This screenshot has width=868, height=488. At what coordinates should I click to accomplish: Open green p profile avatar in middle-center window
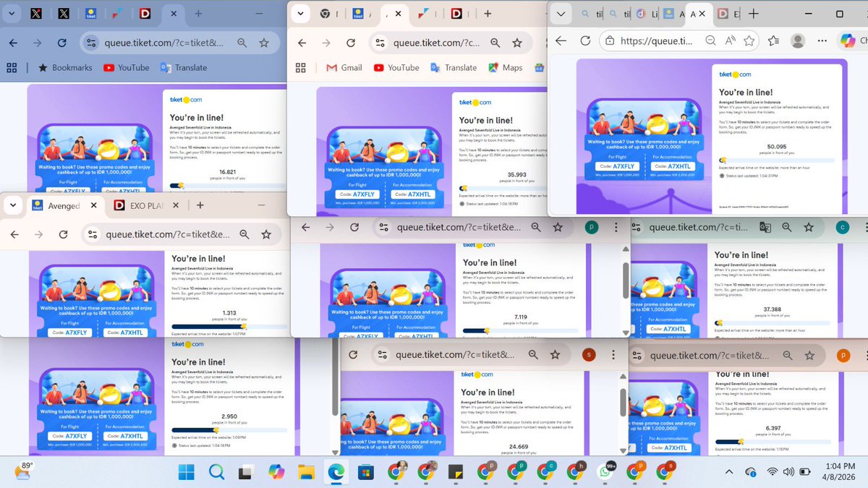point(592,227)
